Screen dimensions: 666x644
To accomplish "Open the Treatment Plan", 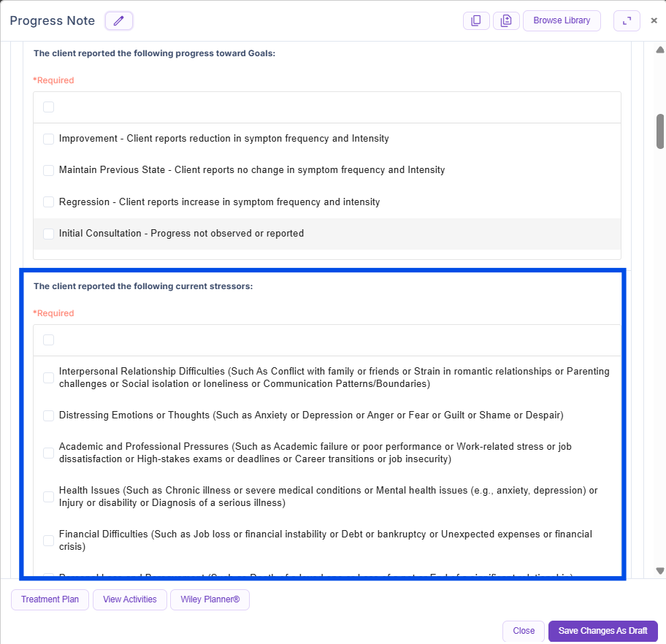I will (50, 599).
